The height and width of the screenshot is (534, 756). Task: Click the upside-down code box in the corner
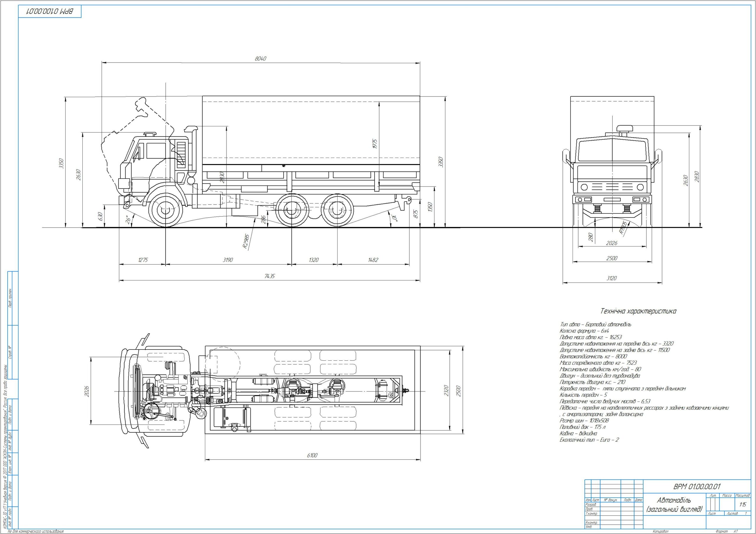49,11
